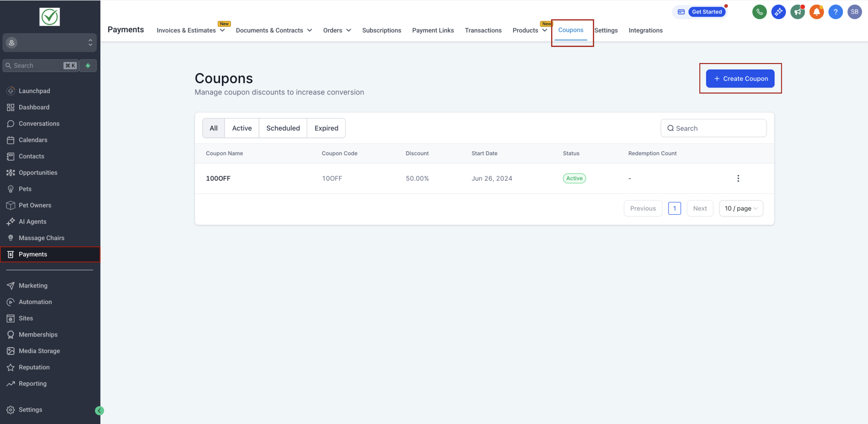
Task: Collapse sidebar with green arrow button
Action: point(99,410)
